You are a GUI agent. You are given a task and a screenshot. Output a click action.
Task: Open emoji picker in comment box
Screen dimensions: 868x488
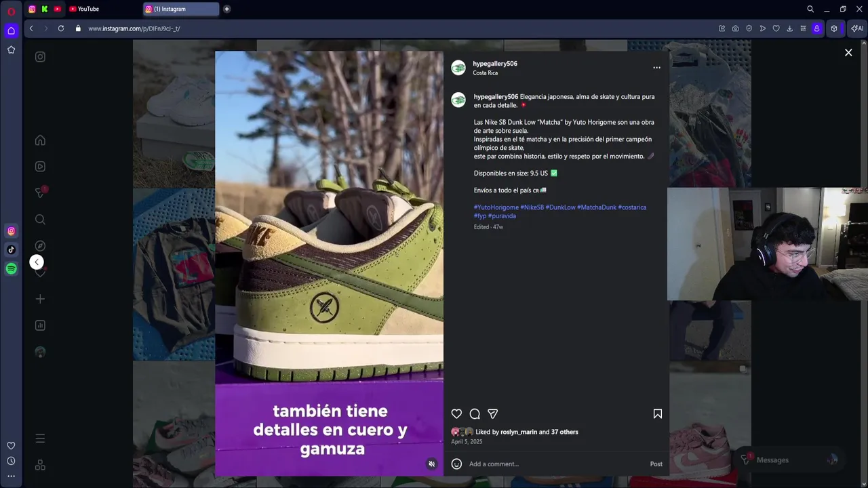456,464
